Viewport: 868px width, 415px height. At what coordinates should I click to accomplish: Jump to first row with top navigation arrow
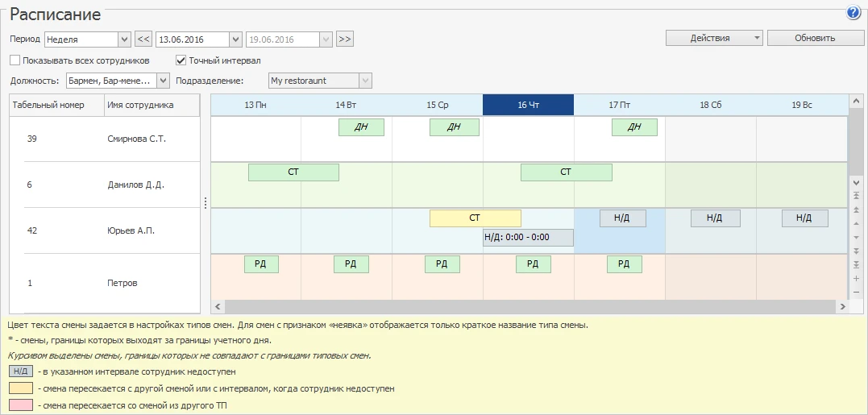tap(856, 197)
